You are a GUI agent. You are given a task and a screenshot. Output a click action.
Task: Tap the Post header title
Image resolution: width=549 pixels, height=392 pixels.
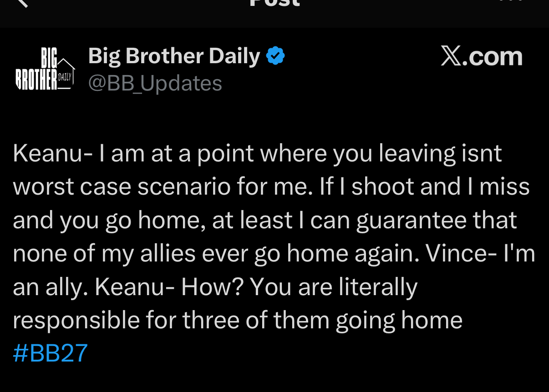275,2
